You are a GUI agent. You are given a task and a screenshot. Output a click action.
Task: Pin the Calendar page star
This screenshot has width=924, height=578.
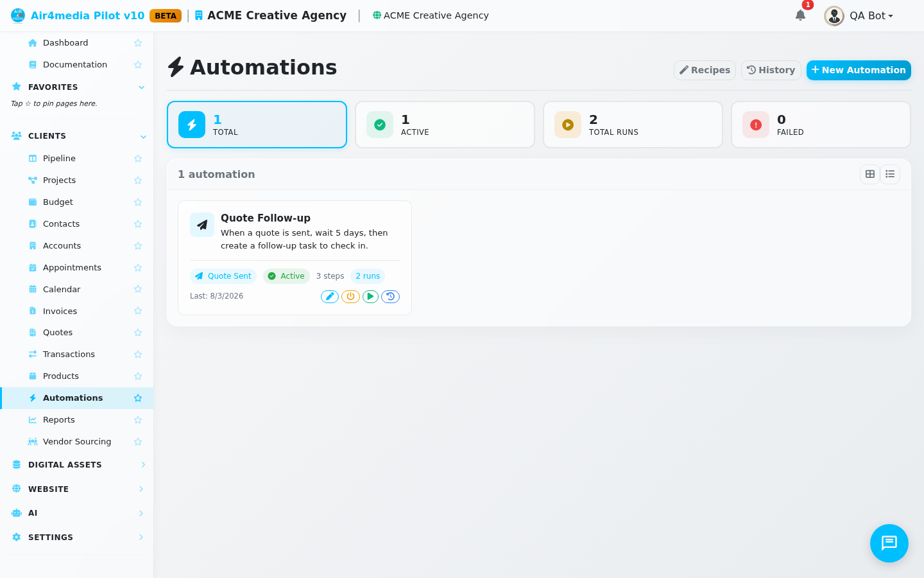pyautogui.click(x=138, y=289)
